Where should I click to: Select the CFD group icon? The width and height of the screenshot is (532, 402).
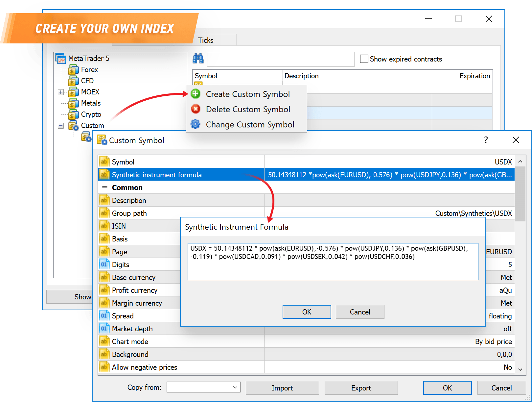point(73,81)
